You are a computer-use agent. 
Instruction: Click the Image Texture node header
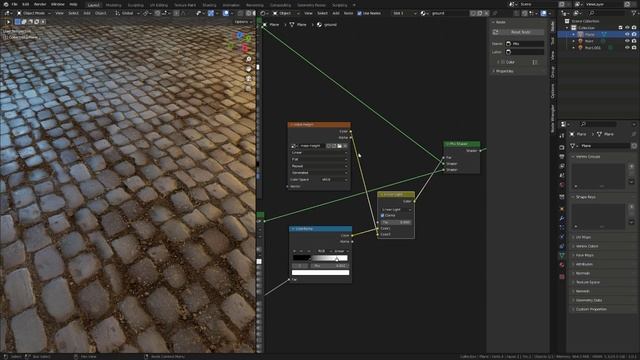click(319, 124)
